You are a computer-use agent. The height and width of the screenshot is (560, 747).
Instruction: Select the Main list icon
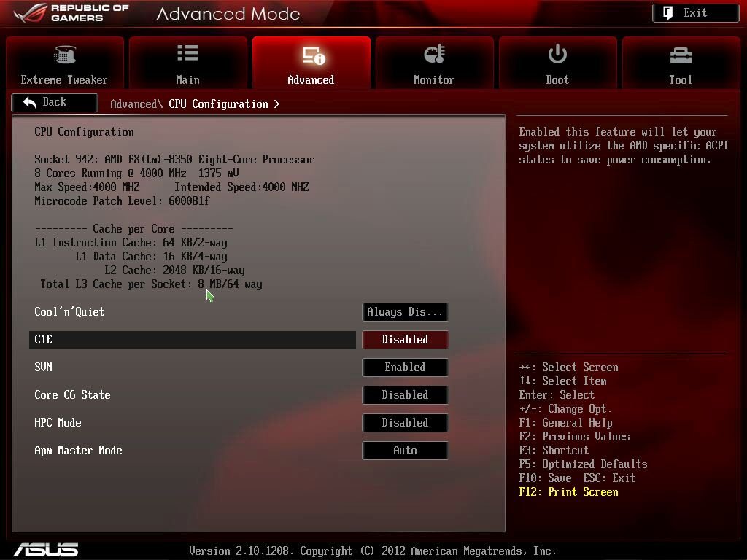click(187, 52)
